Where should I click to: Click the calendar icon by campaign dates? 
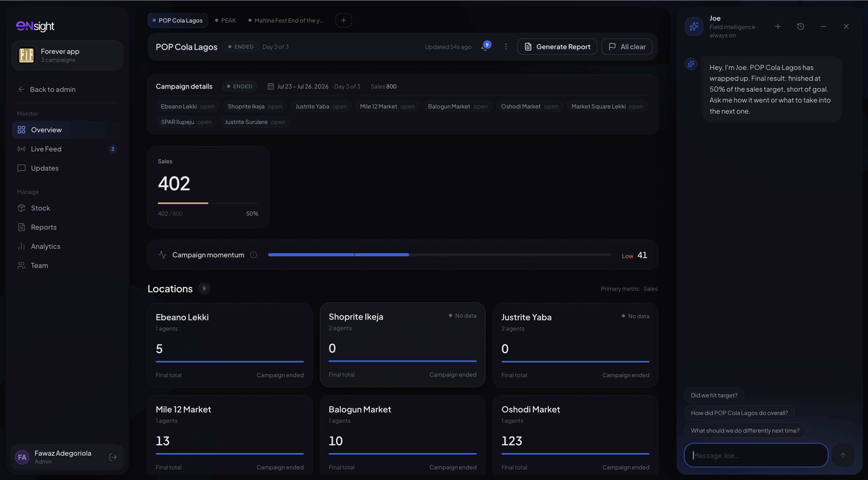point(271,86)
